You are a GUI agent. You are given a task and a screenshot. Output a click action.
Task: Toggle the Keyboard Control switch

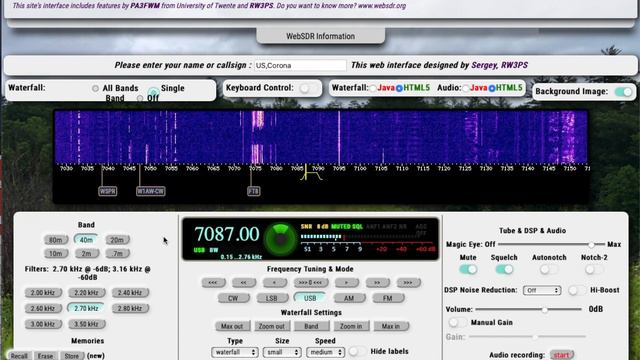[x=308, y=88]
